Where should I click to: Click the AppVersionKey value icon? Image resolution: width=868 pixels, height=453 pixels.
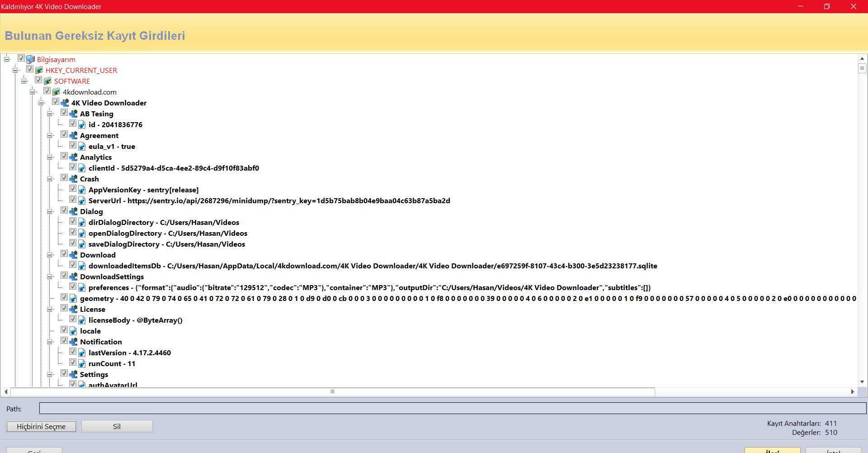(x=82, y=190)
